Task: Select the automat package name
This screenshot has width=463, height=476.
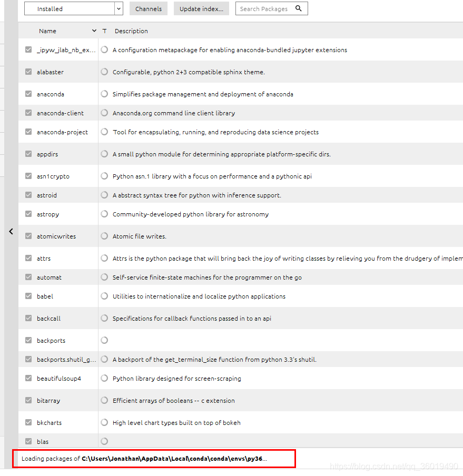Action: point(49,277)
